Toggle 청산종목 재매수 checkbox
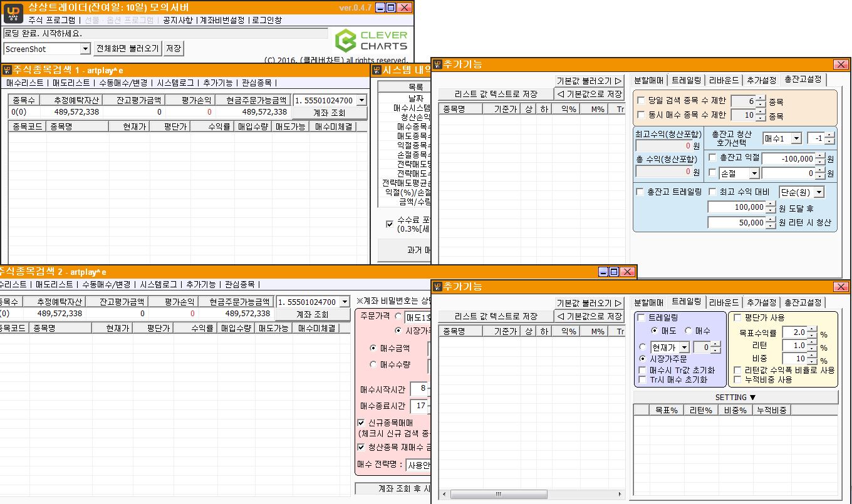This screenshot has height=504, width=852. tap(361, 447)
